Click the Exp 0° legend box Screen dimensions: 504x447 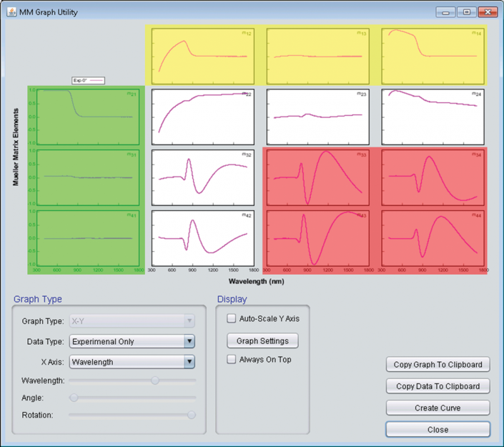(88, 81)
